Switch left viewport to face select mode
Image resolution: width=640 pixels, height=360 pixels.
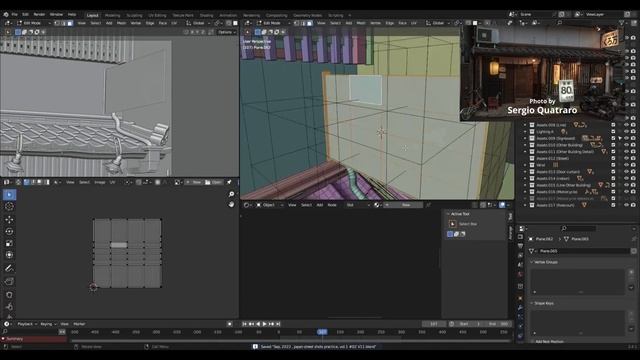coord(70,23)
